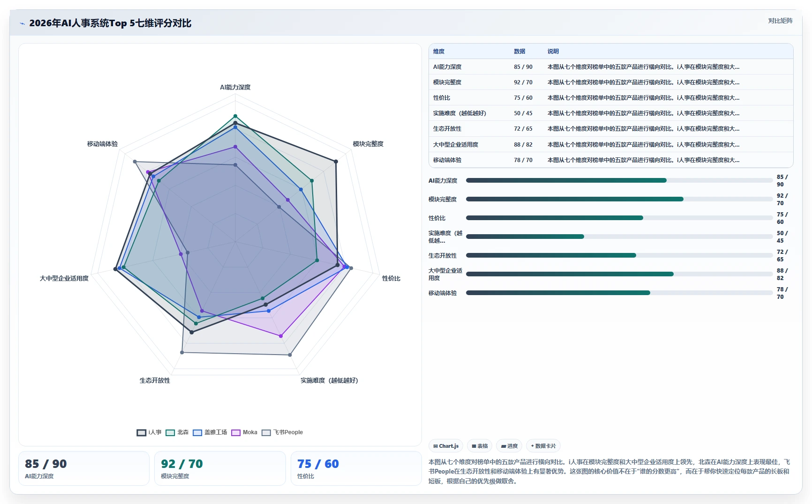
Task: Hide the 飞书People radar series
Action: coord(282,432)
